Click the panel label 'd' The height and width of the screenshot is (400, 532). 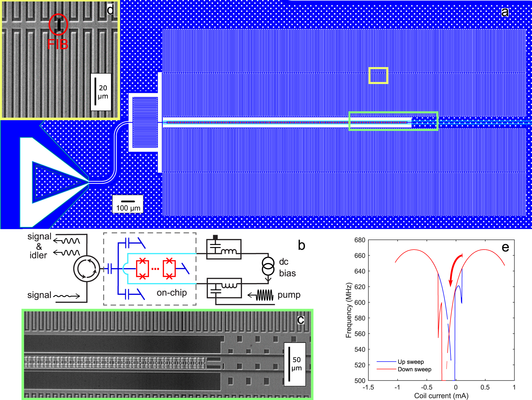[110, 10]
